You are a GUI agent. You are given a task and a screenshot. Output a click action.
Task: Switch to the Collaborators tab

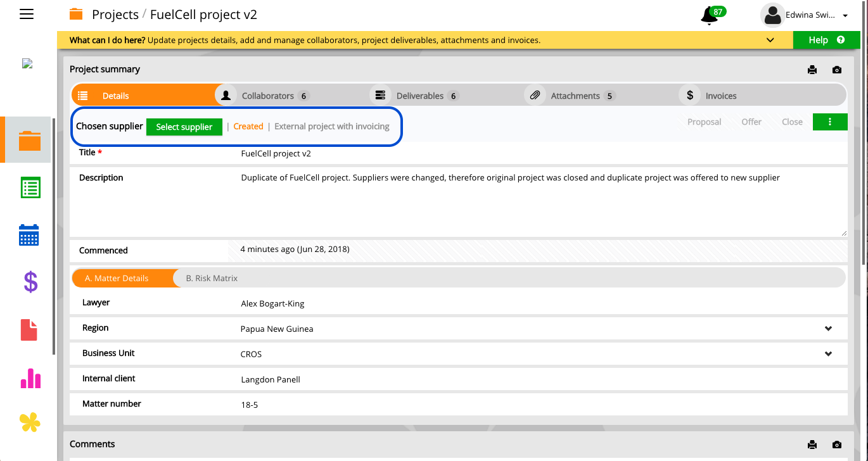(267, 96)
